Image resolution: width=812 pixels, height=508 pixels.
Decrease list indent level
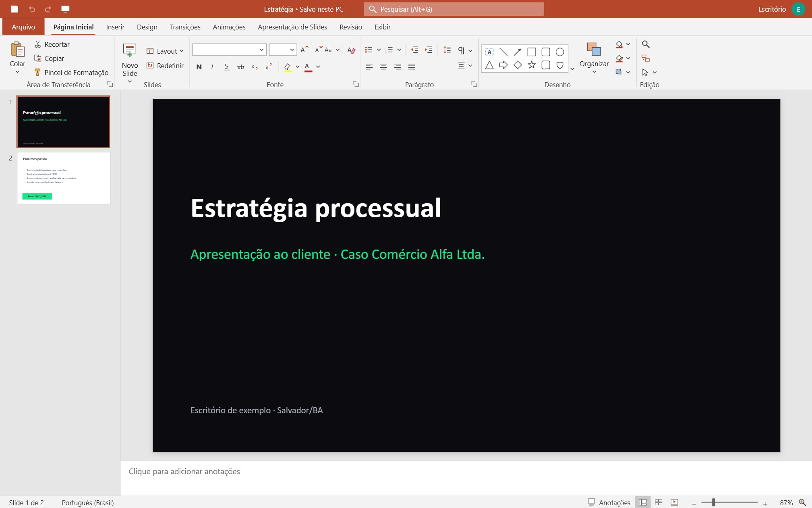pyautogui.click(x=414, y=50)
